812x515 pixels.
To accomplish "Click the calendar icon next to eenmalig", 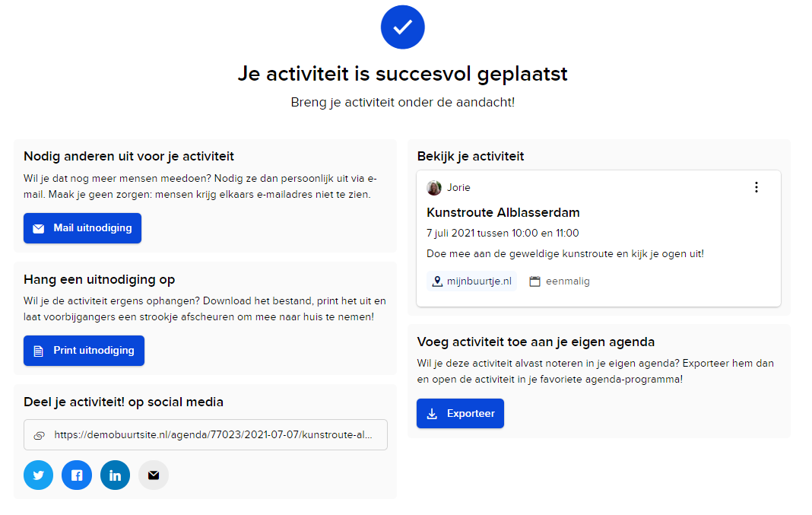I will 535,281.
